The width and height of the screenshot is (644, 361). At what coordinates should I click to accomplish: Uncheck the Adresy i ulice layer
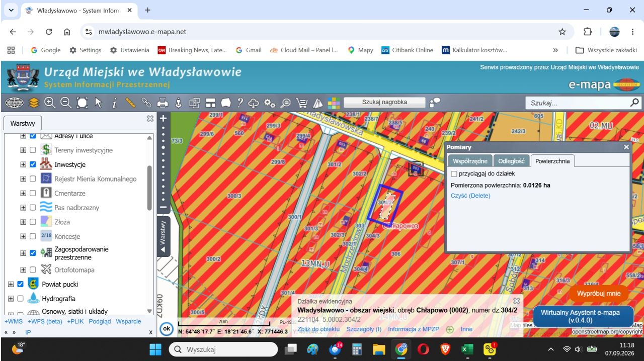tap(33, 136)
